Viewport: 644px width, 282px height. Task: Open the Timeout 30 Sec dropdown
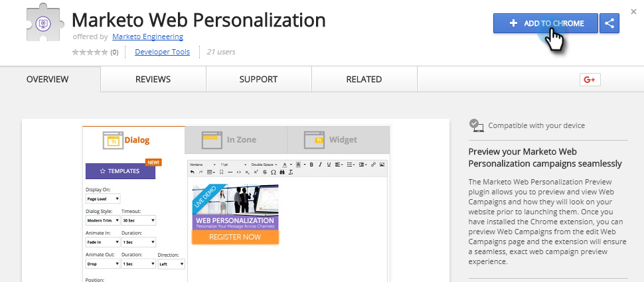[138, 220]
